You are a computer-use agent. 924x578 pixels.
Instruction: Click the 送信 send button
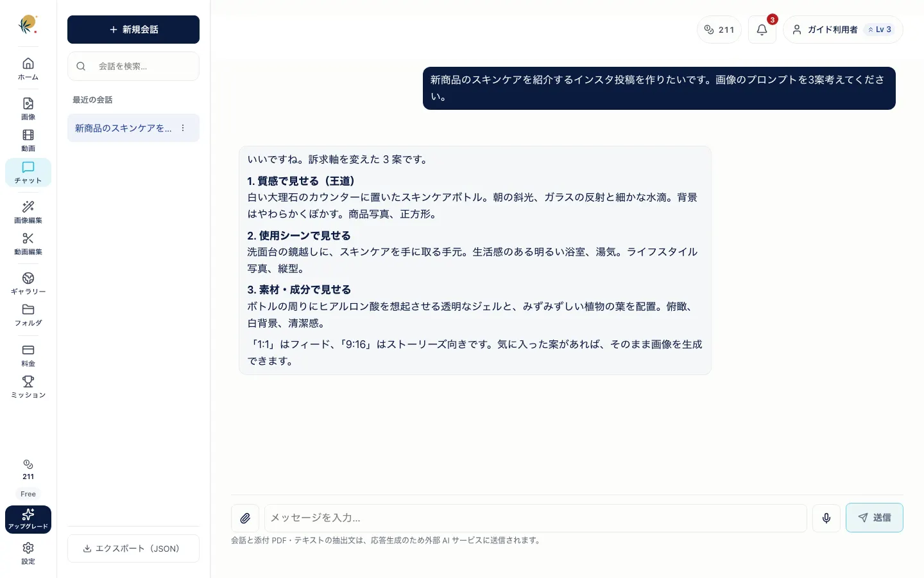pyautogui.click(x=875, y=518)
